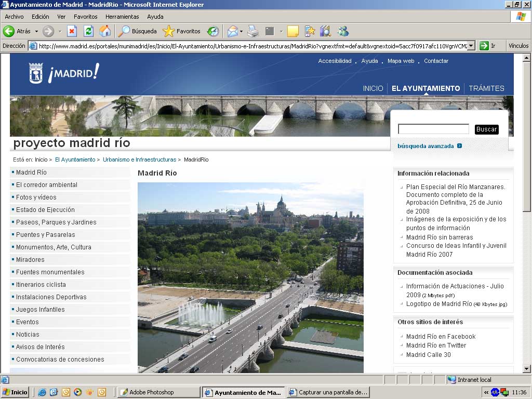Switch to Adobe Photoshop in taskbar

coord(158,392)
